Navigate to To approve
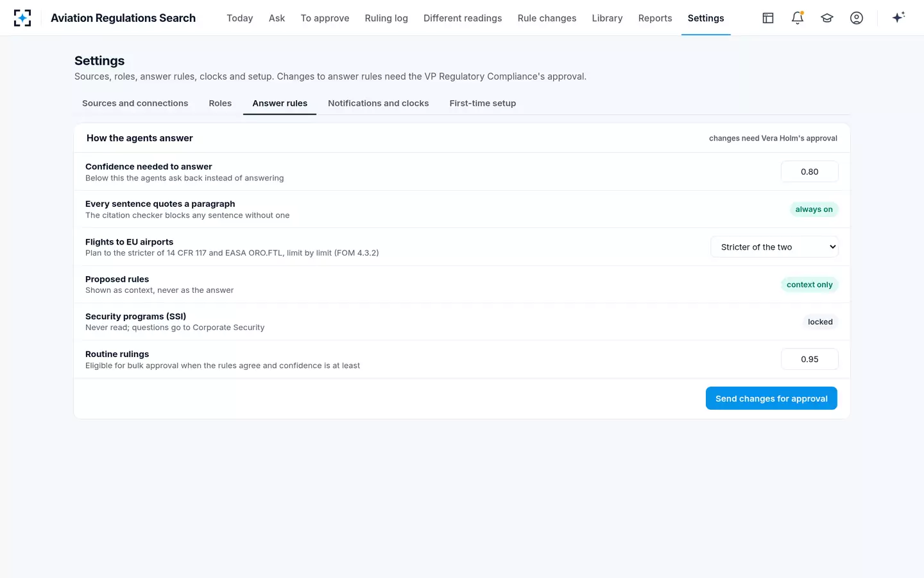Image resolution: width=924 pixels, height=578 pixels. [325, 18]
